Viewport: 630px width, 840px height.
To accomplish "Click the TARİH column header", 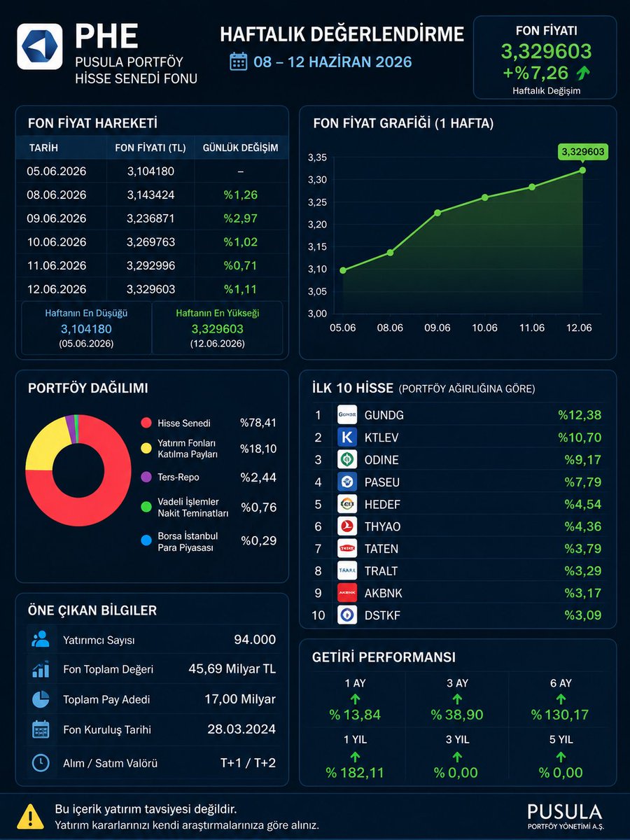I will coord(43,148).
